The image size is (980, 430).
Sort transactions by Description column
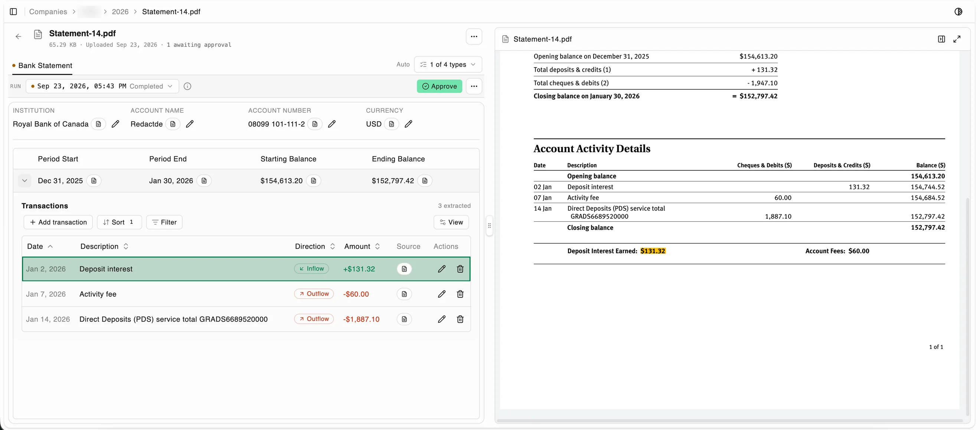(104, 247)
